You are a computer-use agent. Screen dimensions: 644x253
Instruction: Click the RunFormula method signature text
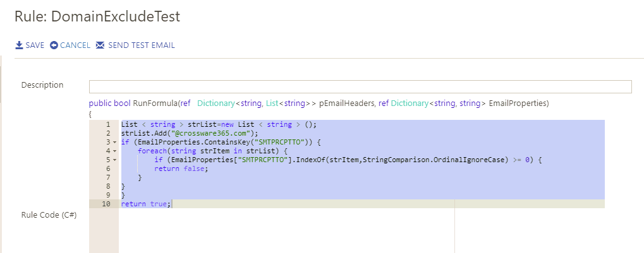click(319, 103)
